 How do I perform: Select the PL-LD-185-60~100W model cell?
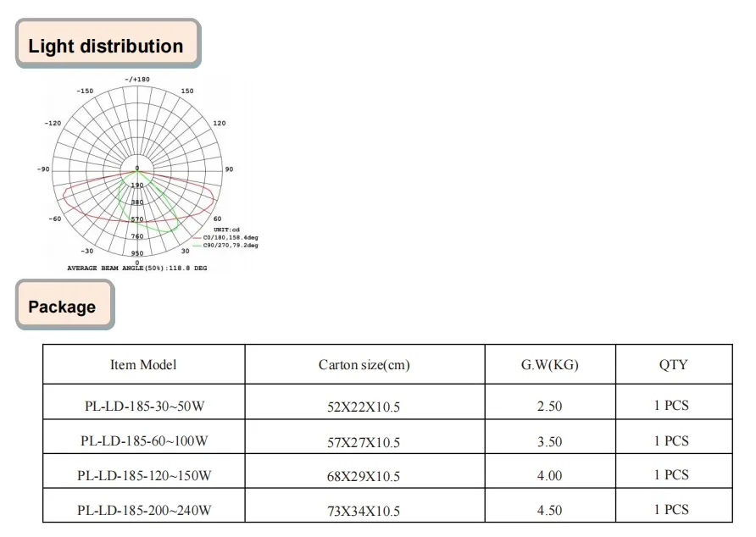[x=143, y=441]
